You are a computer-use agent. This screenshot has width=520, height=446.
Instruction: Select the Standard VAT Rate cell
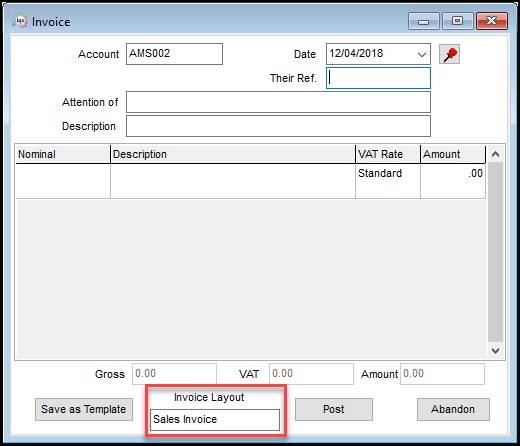coord(388,181)
